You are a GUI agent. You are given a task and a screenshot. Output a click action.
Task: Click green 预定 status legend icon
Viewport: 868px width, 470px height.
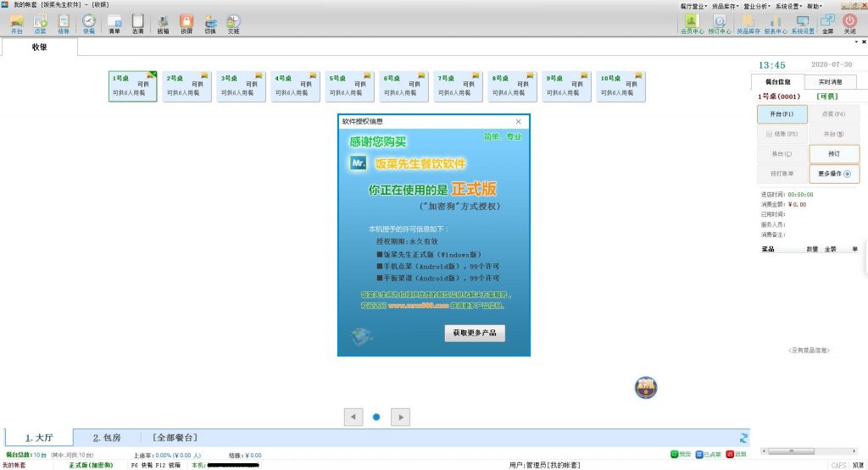pyautogui.click(x=674, y=454)
